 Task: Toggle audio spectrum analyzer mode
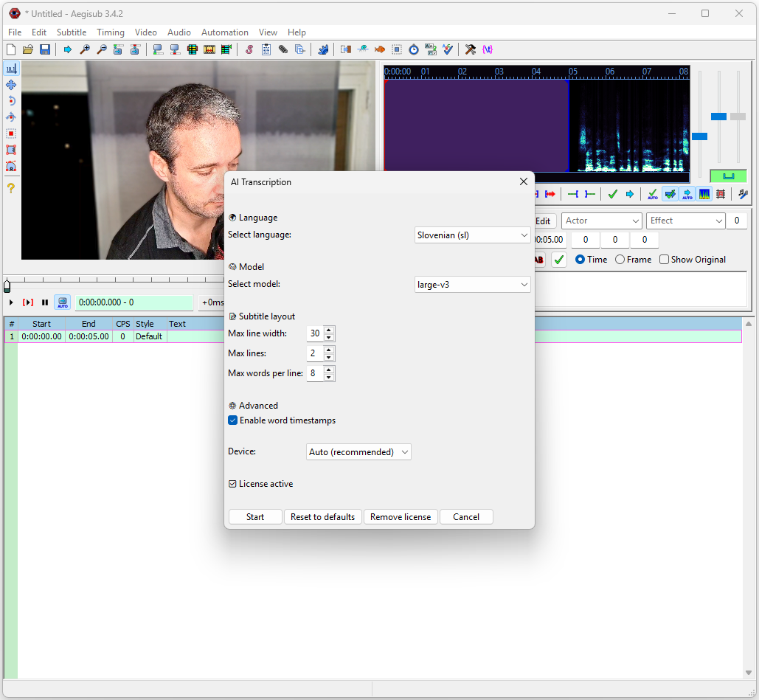click(x=704, y=194)
